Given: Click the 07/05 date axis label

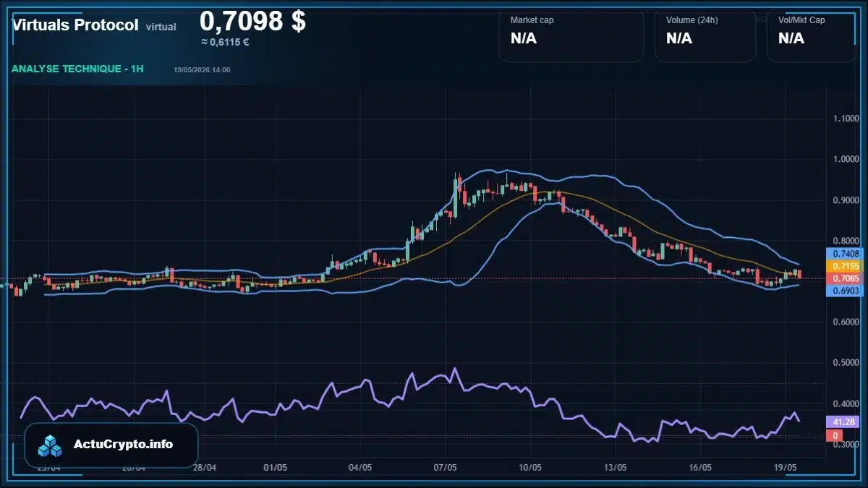Looking at the screenshot, I should pyautogui.click(x=446, y=468).
